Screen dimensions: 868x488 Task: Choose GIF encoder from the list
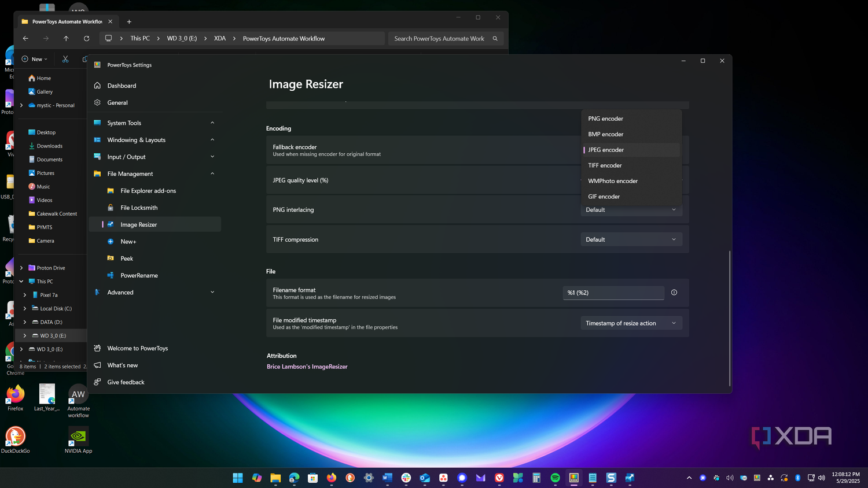pyautogui.click(x=631, y=197)
